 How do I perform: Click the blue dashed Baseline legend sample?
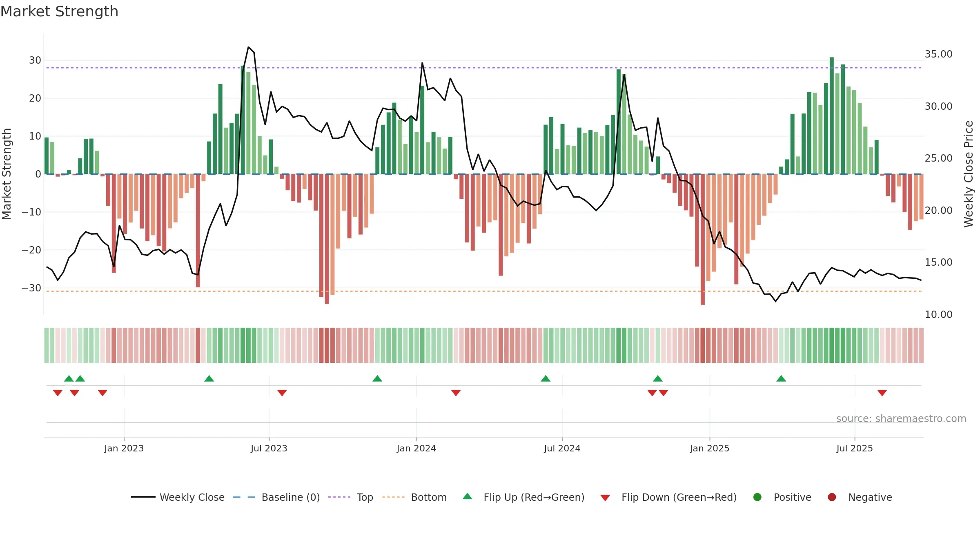point(244,497)
